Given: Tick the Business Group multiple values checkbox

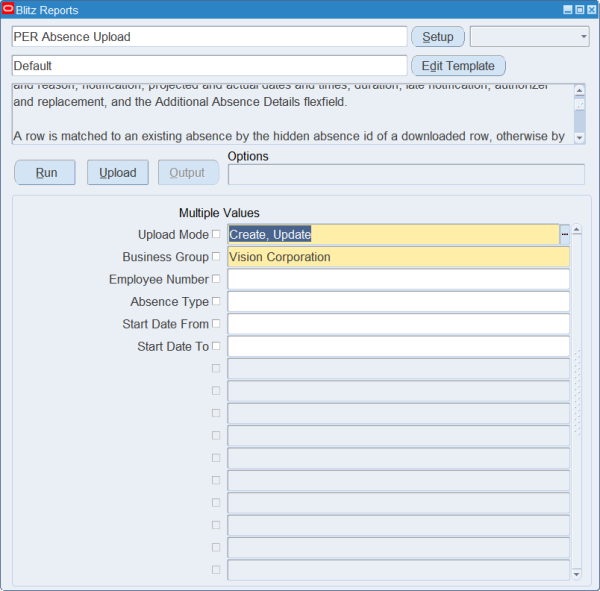Looking at the screenshot, I should tap(216, 256).
